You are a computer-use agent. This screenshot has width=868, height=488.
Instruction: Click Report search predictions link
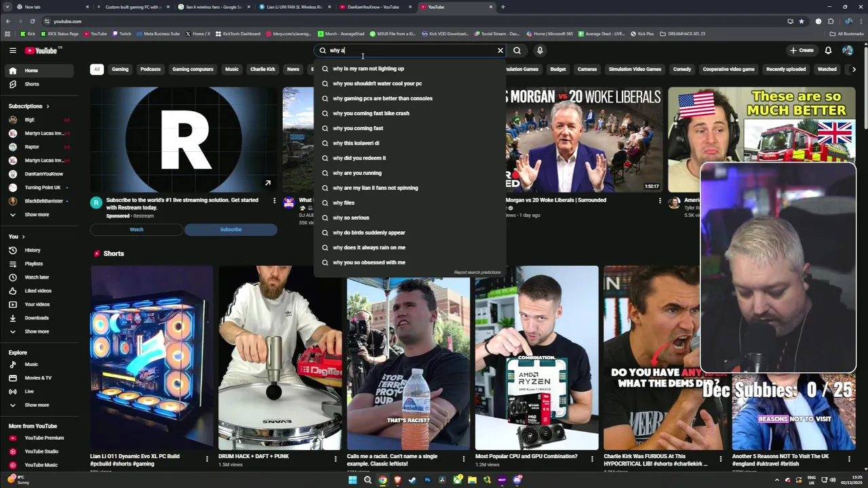pyautogui.click(x=477, y=272)
